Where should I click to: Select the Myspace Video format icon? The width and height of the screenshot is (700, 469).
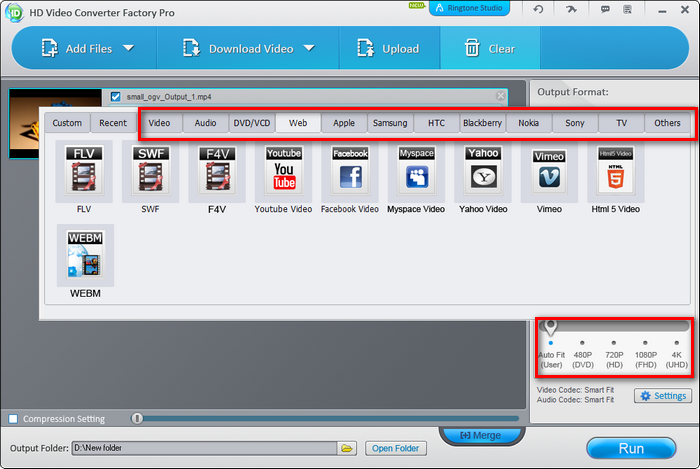point(417,172)
